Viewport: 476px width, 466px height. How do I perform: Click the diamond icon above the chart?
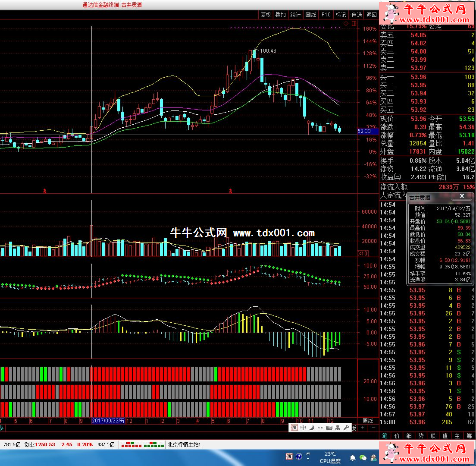tap(346, 23)
